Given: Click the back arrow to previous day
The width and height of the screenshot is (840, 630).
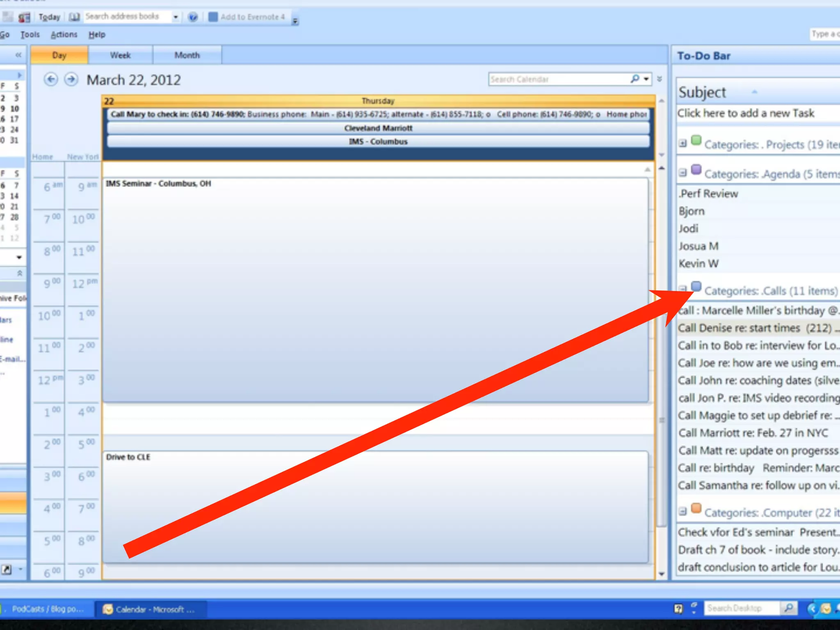Looking at the screenshot, I should 51,79.
